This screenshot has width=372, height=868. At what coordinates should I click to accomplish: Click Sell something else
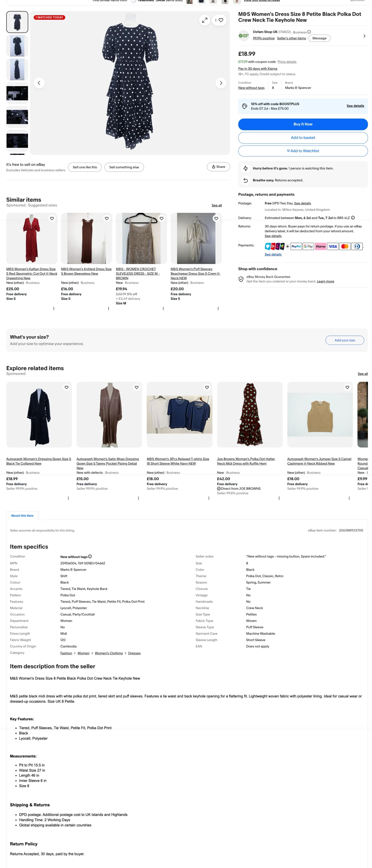pyautogui.click(x=124, y=167)
